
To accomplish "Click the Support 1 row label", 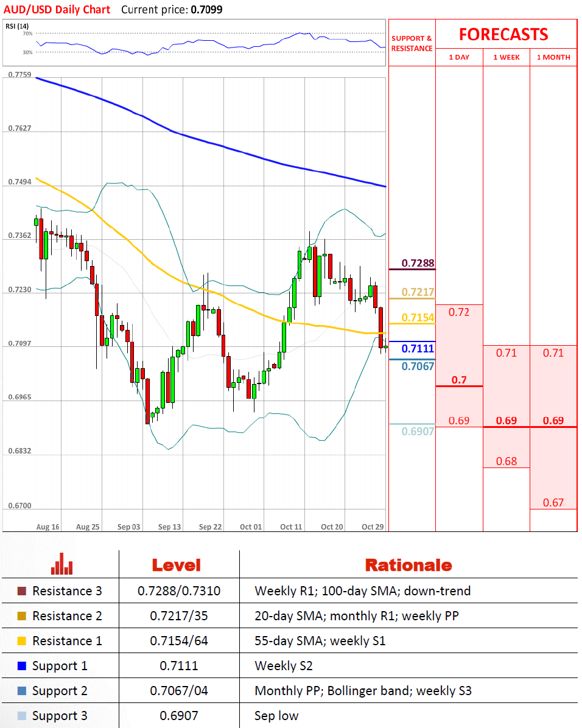I will 60,667.
